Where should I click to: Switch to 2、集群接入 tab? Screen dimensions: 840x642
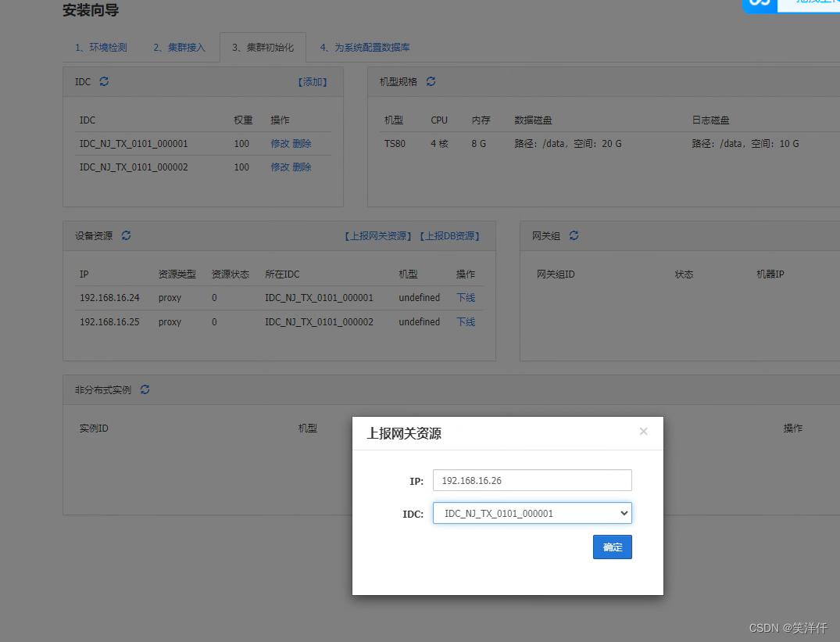(x=180, y=48)
